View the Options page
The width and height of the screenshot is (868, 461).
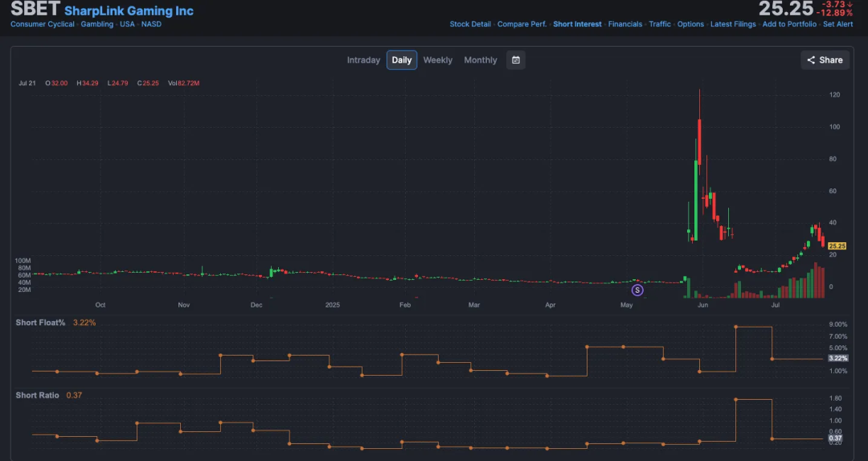(690, 24)
